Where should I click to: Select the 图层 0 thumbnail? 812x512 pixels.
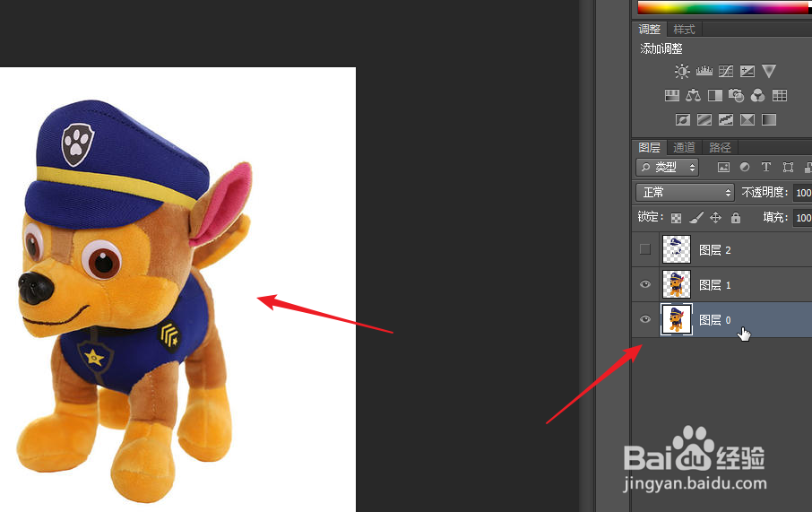pyautogui.click(x=677, y=319)
